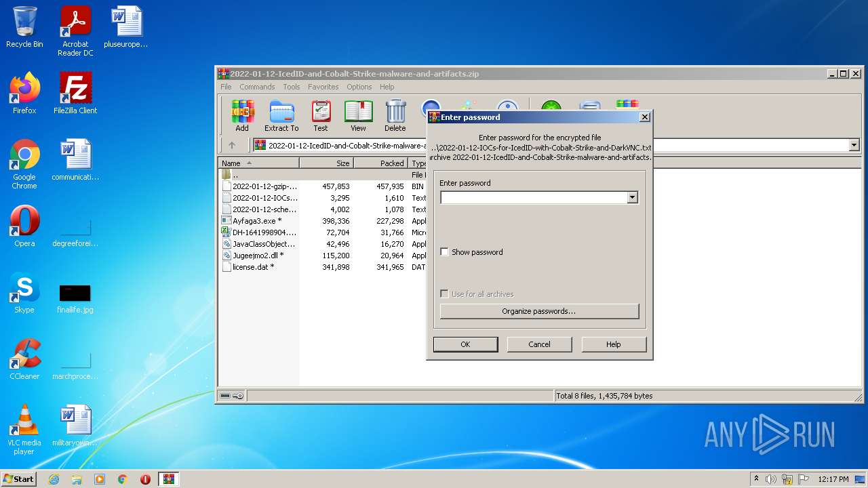This screenshot has height=488, width=868.
Task: Select Firefox desktop shortcut
Action: (24, 94)
